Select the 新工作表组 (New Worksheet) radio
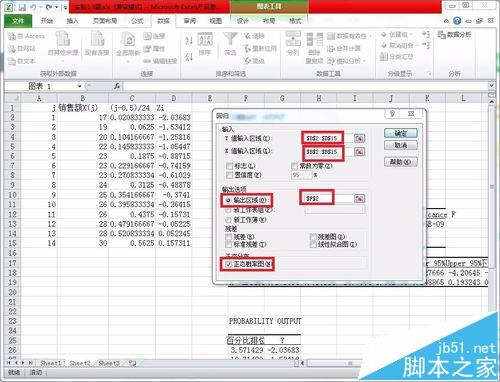Image resolution: width=500 pixels, height=382 pixels. [x=228, y=210]
